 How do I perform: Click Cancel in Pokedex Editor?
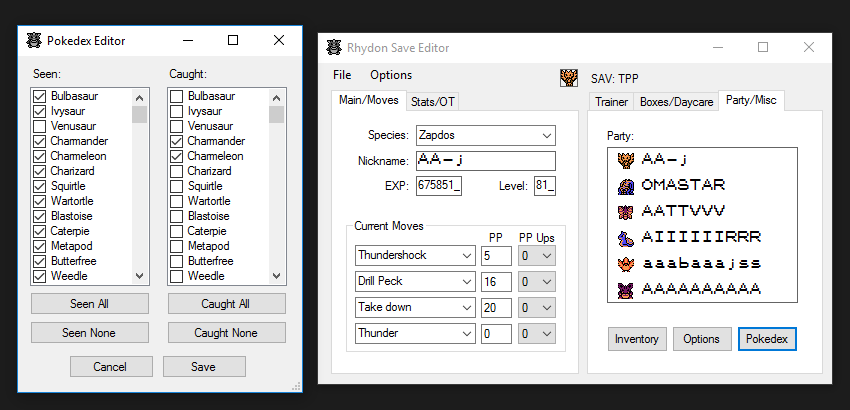(x=111, y=367)
